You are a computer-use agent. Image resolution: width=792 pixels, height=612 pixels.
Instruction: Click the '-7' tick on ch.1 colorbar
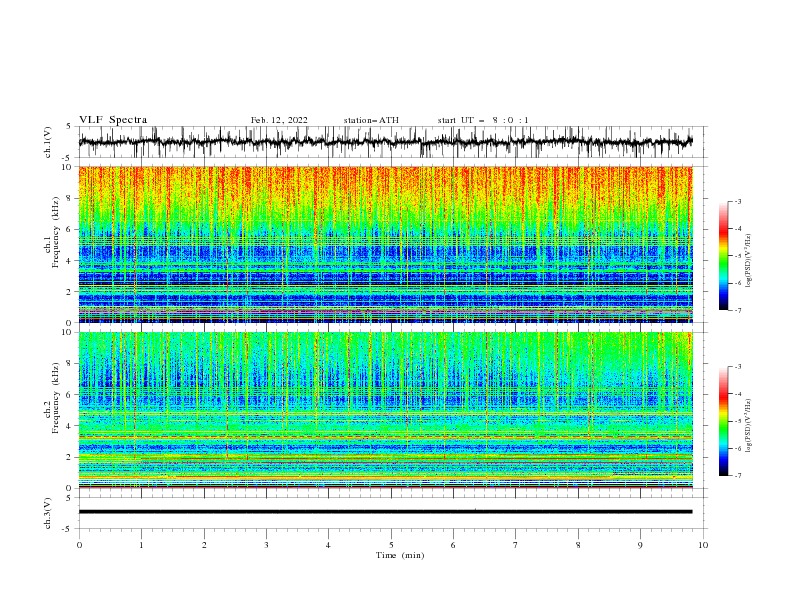coord(737,310)
